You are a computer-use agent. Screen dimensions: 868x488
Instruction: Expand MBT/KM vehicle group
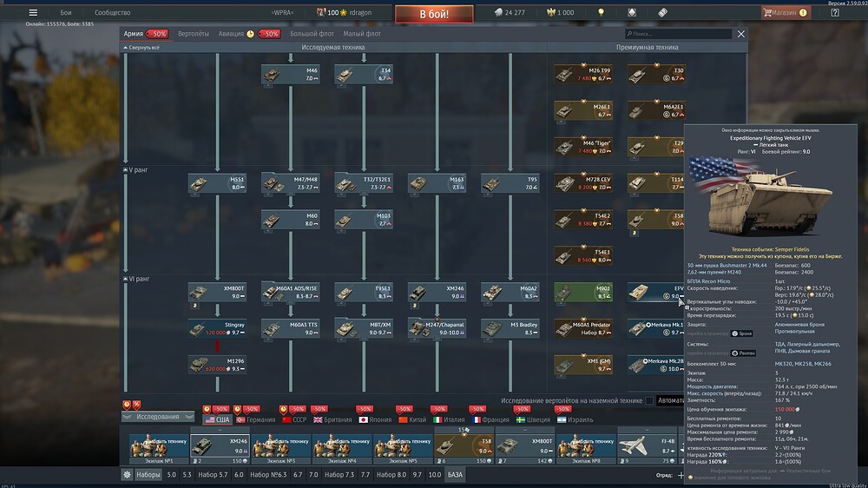click(363, 328)
